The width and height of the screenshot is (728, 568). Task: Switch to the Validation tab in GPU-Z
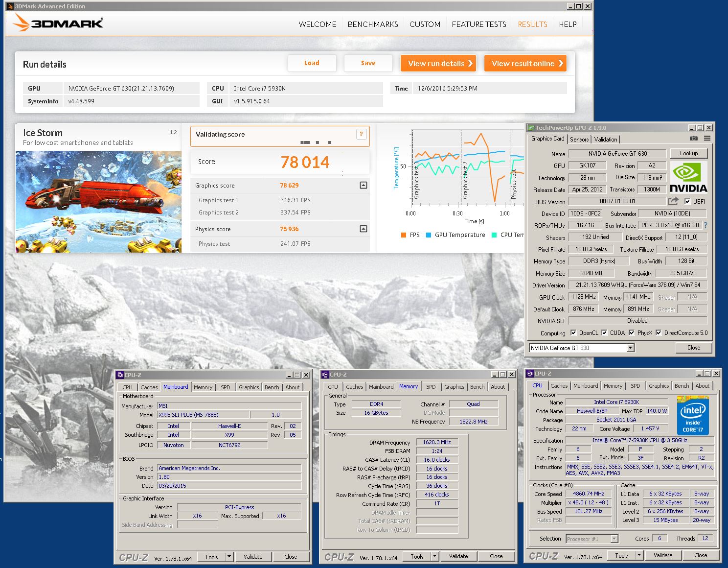606,140
